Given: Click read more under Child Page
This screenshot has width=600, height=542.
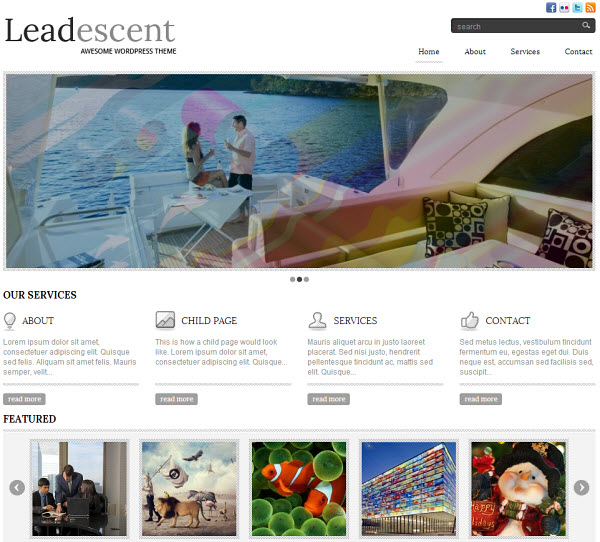Looking at the screenshot, I should coord(176,399).
